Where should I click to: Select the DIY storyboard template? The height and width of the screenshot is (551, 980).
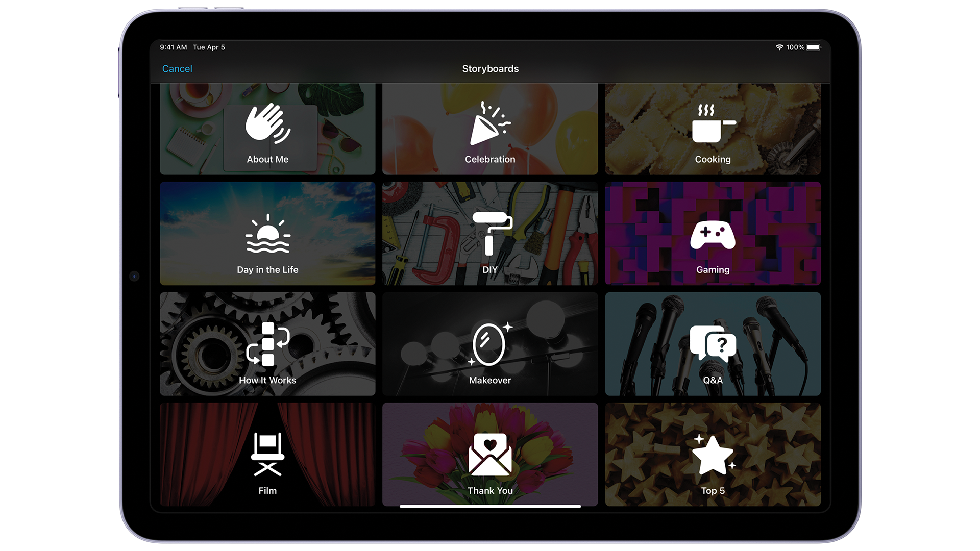click(x=489, y=234)
